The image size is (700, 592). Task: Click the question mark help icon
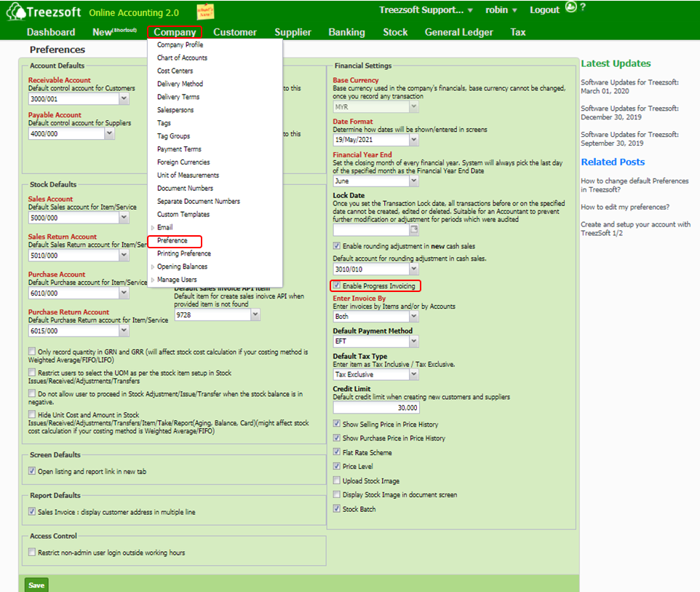point(583,7)
